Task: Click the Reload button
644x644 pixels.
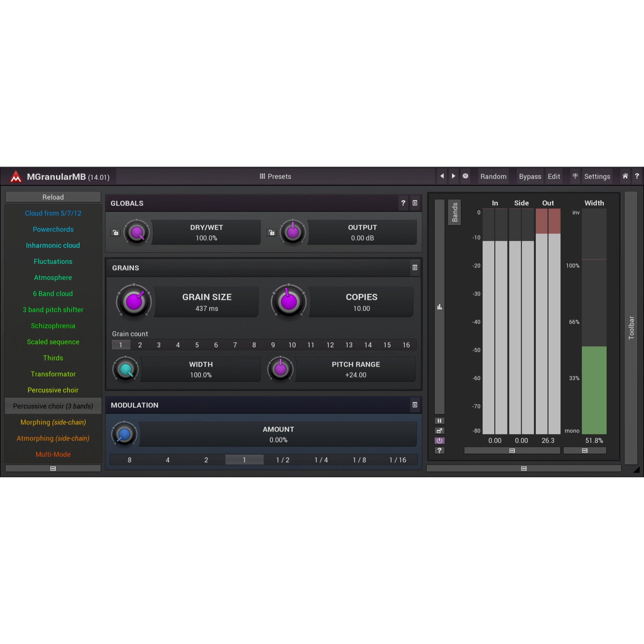Action: (x=53, y=197)
